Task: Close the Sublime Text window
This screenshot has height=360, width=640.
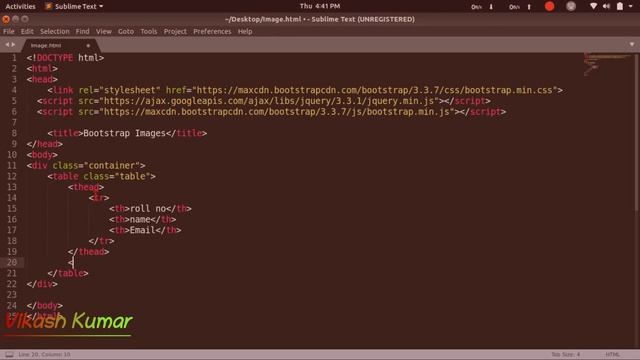Action: pyautogui.click(x=6, y=19)
